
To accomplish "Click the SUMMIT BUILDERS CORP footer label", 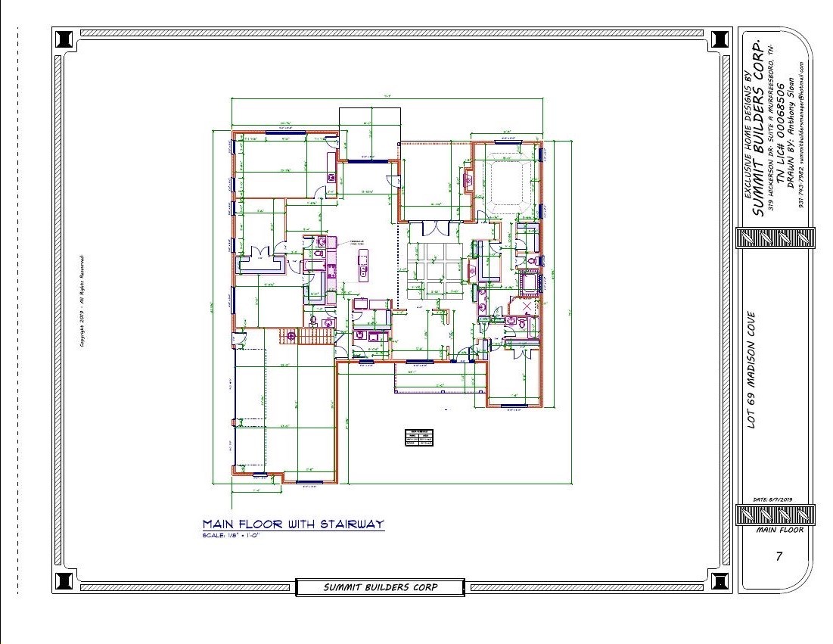I will click(380, 587).
